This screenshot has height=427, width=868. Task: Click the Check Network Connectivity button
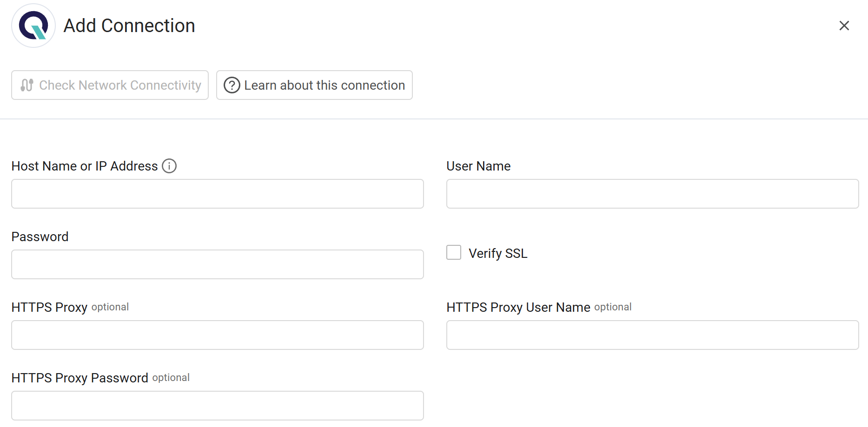[110, 85]
